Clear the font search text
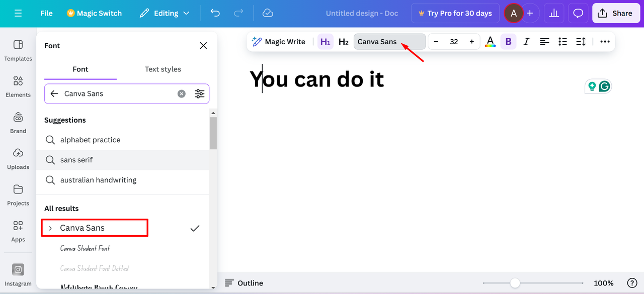644x294 pixels. pos(182,93)
